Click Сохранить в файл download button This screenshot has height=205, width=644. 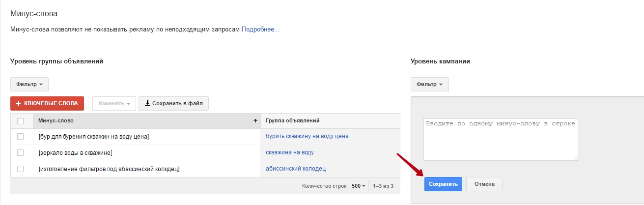[x=173, y=103]
